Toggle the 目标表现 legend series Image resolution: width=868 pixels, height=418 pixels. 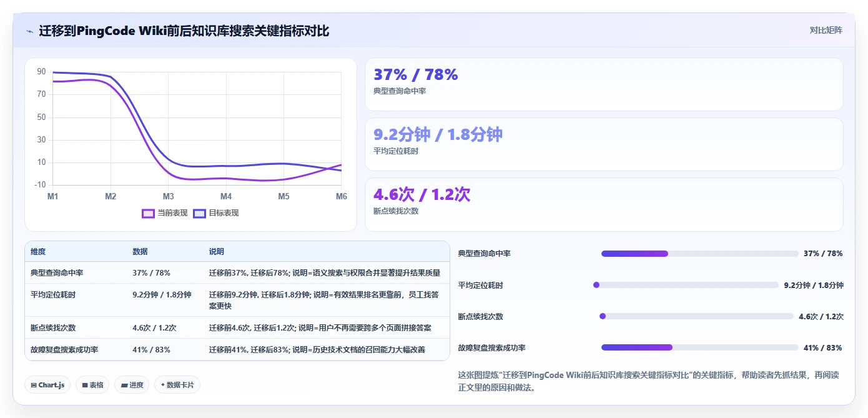(216, 213)
